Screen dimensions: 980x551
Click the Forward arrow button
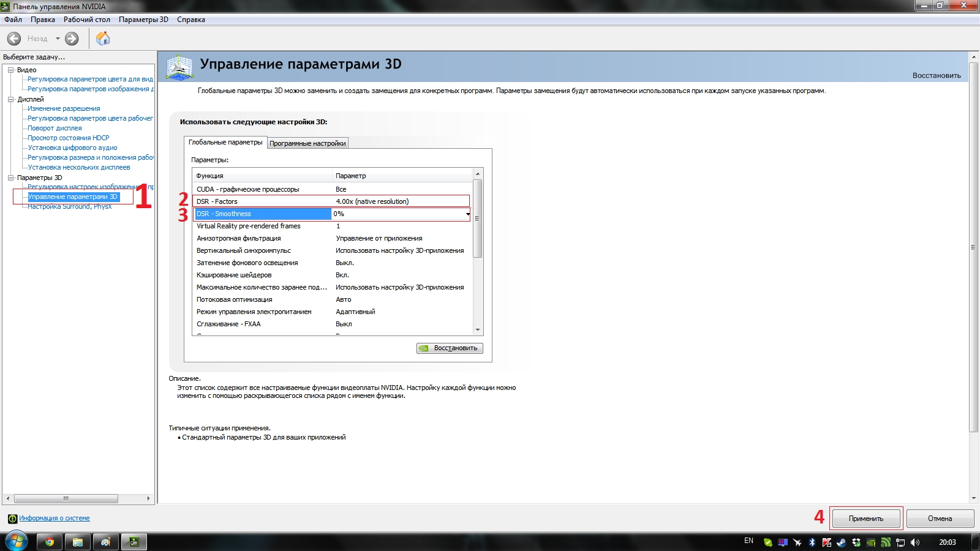(72, 39)
